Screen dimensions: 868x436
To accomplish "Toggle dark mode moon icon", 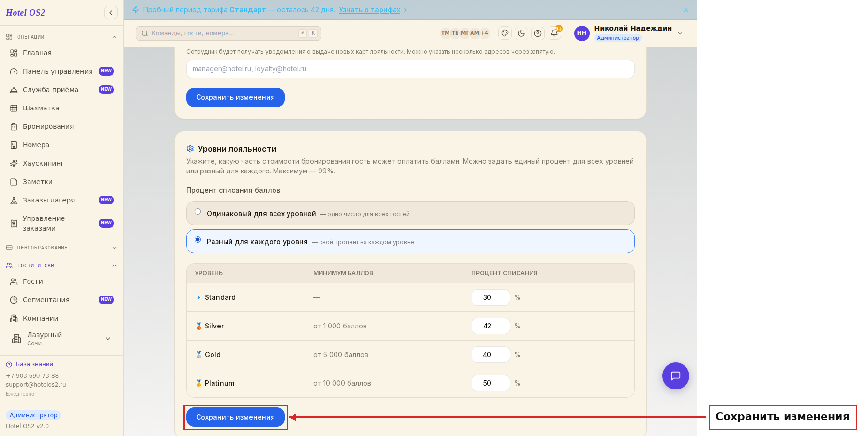I will [x=521, y=33].
